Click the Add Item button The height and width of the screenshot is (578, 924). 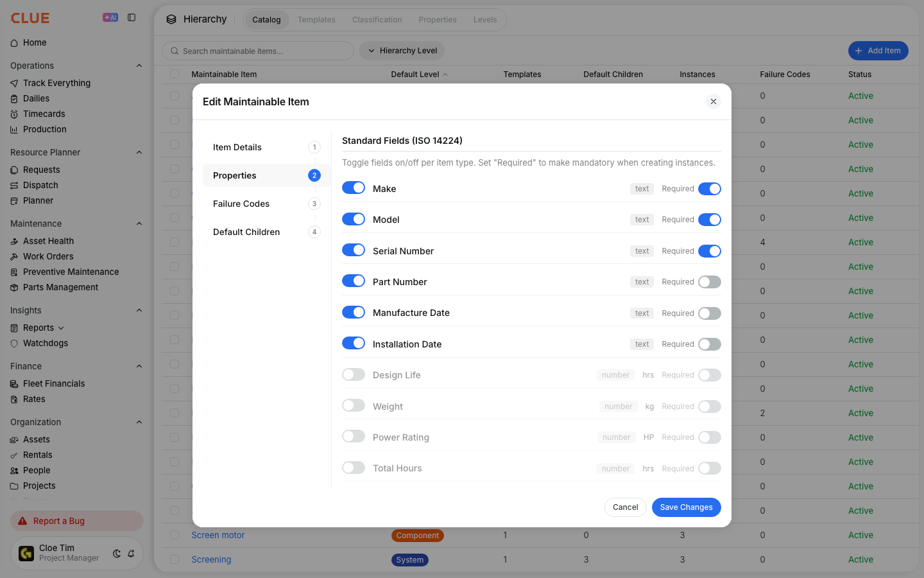(x=878, y=51)
